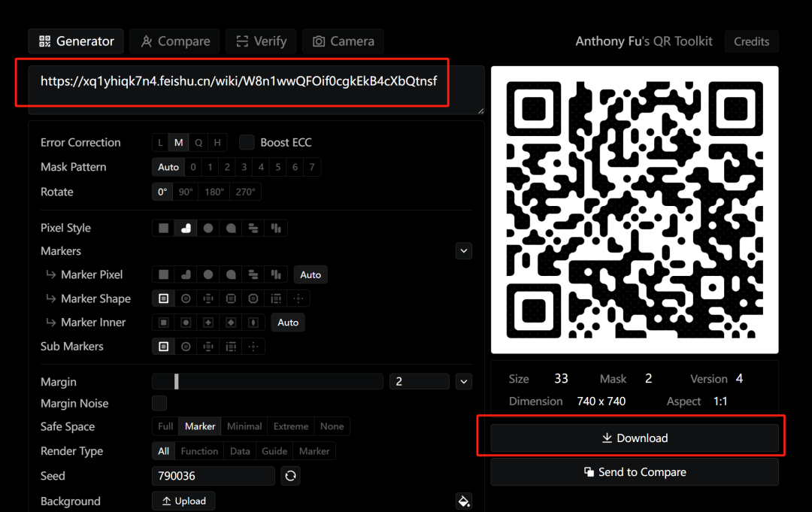Regenerate the Seed with refresh icon
The height and width of the screenshot is (512, 812).
(x=290, y=475)
